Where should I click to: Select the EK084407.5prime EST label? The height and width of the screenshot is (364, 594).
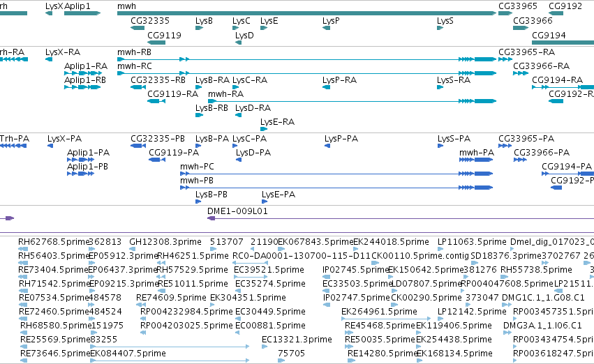pyautogui.click(x=128, y=354)
